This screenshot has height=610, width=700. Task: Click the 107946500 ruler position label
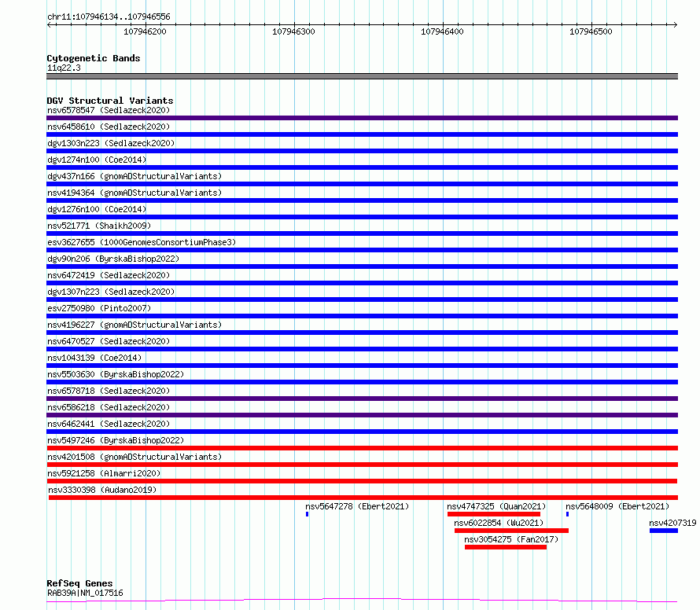[x=591, y=31]
